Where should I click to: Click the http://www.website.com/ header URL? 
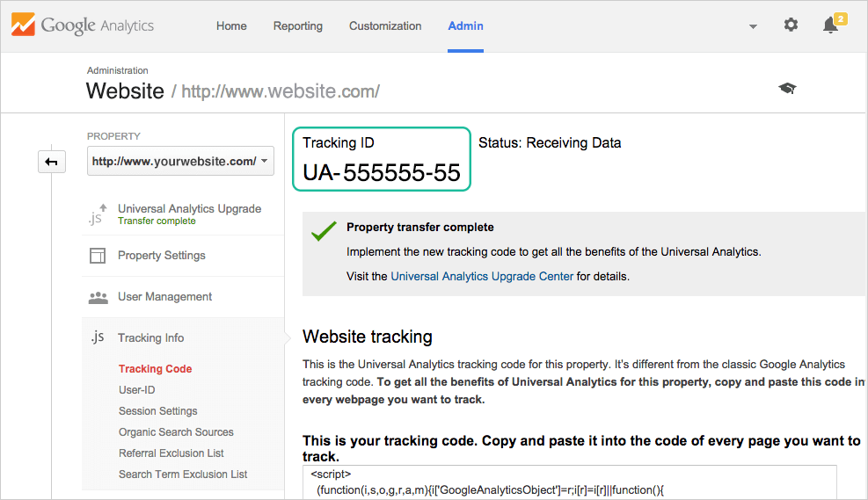[281, 91]
